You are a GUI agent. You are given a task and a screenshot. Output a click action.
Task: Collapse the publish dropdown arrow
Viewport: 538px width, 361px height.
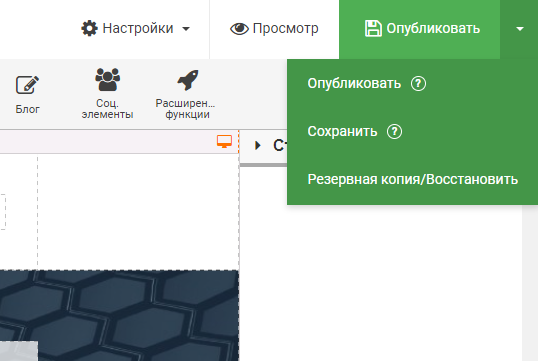coord(519,29)
